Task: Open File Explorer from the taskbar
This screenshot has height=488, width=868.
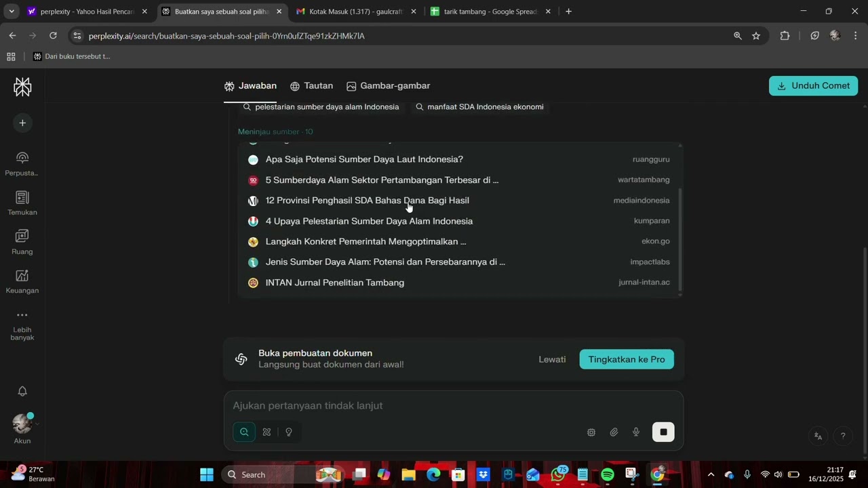Action: 408,474
